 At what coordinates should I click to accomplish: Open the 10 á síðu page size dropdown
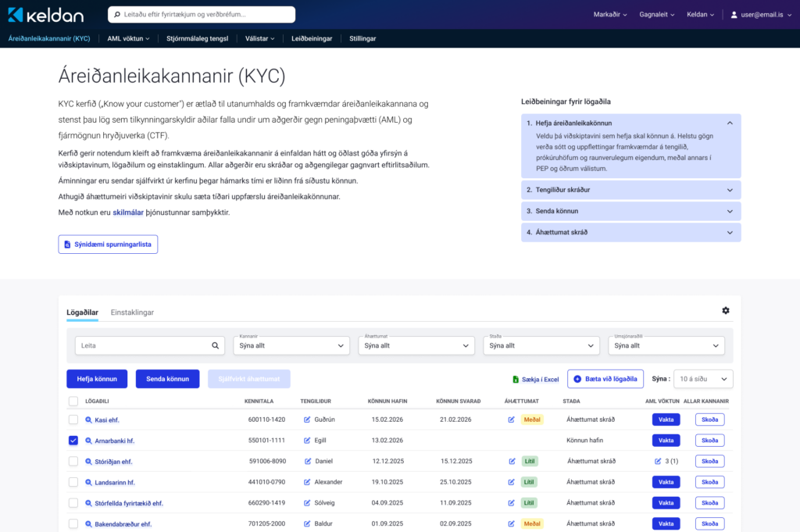[703, 379]
